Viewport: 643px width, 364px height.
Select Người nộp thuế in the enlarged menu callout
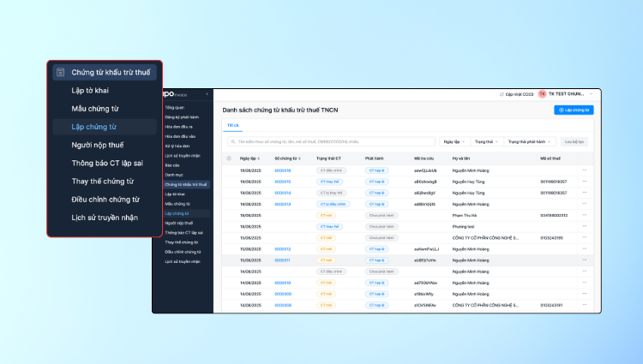point(98,145)
